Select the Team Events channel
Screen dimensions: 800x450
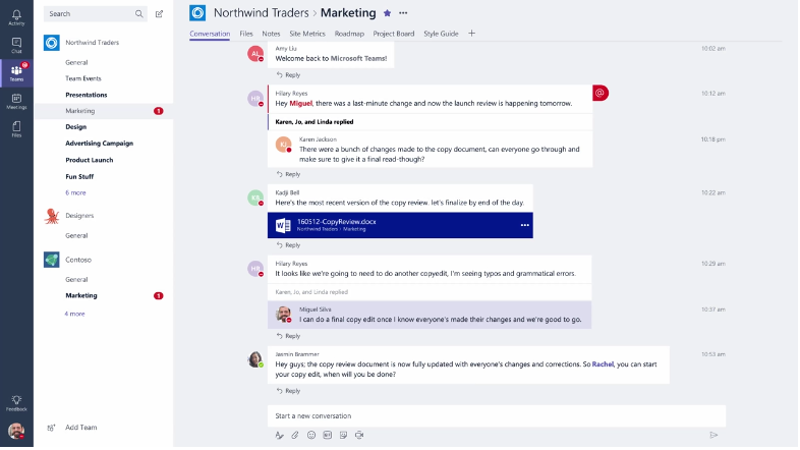(83, 79)
